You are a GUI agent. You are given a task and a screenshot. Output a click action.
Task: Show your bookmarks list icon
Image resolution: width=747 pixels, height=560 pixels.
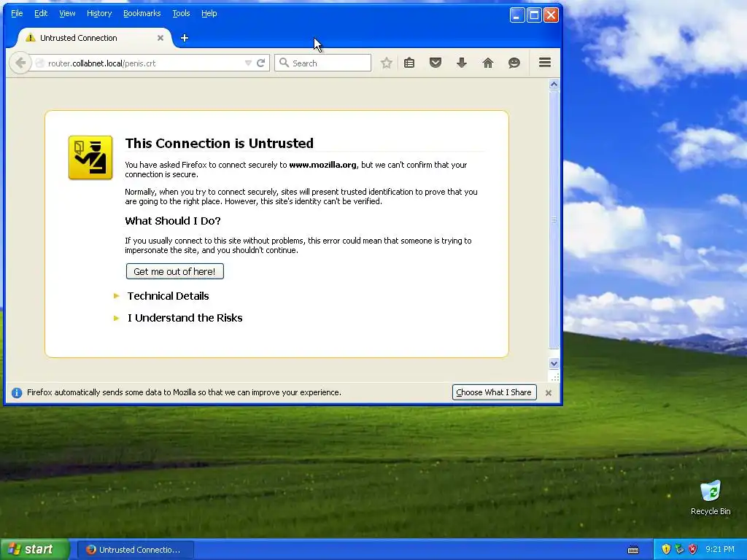[x=409, y=63]
